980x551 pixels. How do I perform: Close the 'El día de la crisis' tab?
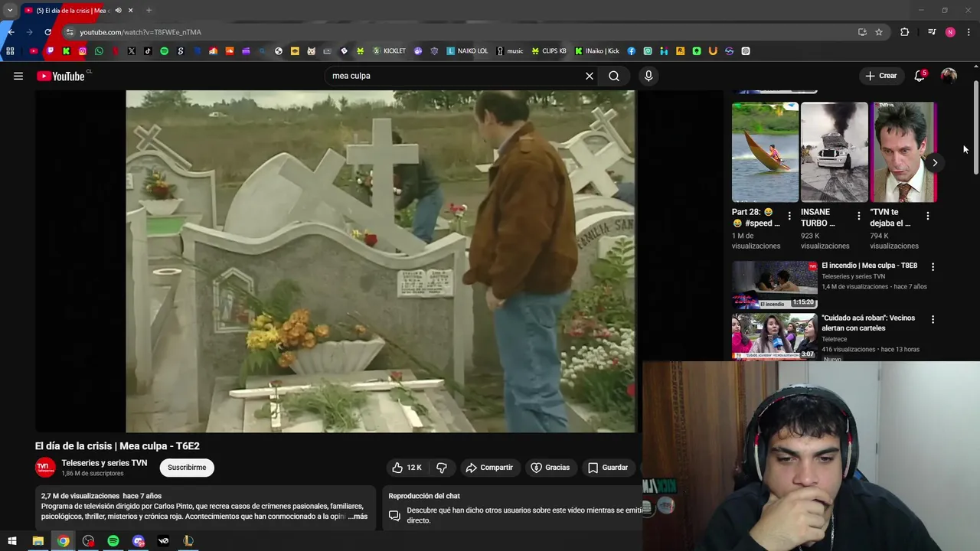(130, 11)
